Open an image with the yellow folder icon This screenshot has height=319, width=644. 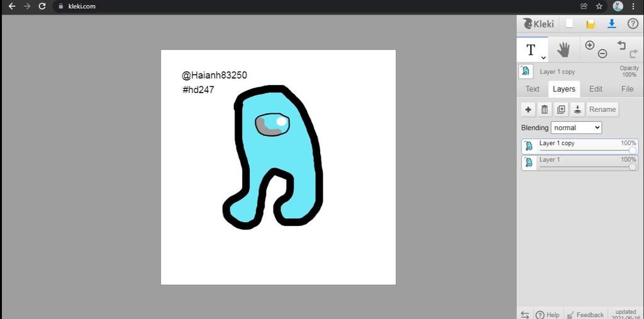pyautogui.click(x=591, y=25)
